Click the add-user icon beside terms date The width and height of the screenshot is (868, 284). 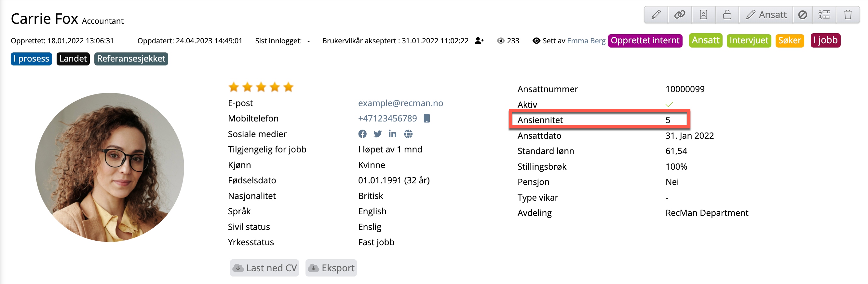point(479,41)
